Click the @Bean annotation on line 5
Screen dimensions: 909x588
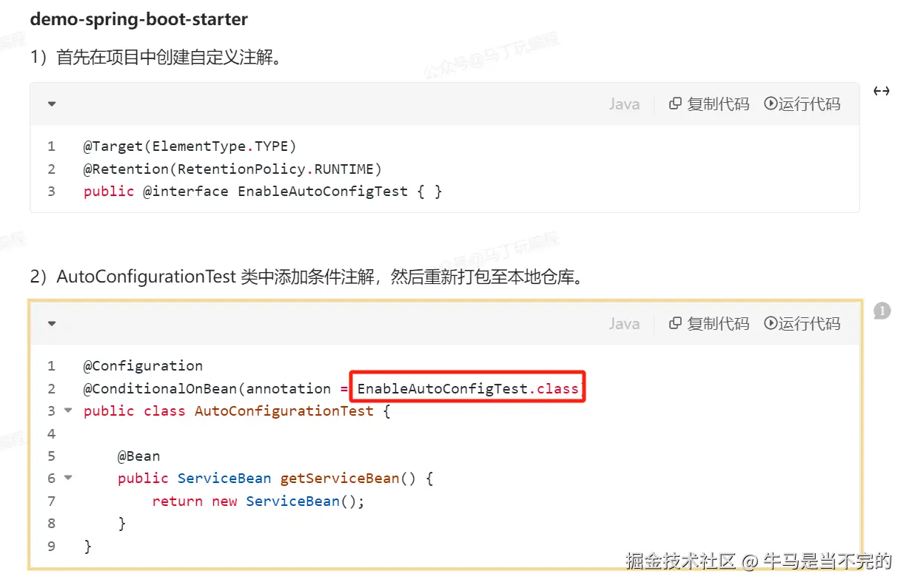pos(138,456)
